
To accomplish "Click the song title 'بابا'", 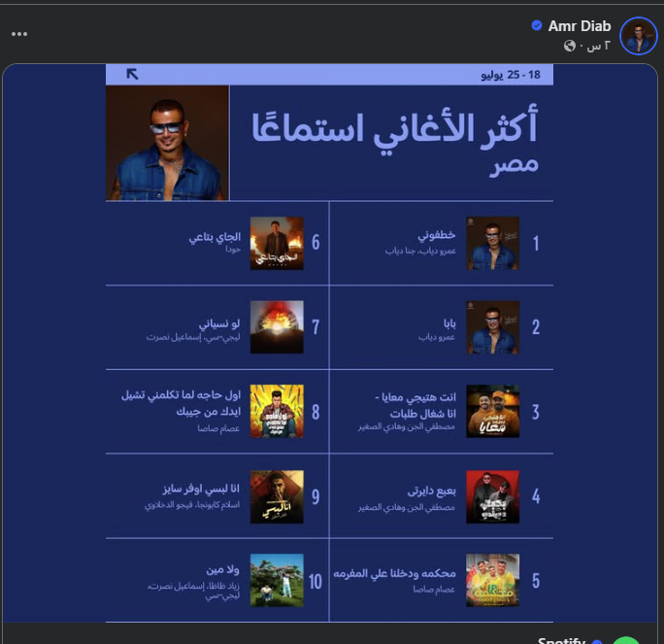I will [449, 323].
